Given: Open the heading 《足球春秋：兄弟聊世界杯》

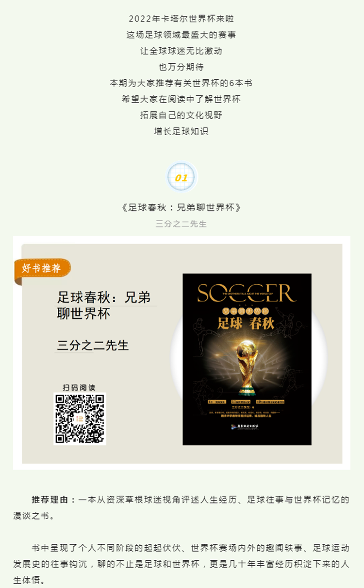Looking at the screenshot, I should point(182,208).
